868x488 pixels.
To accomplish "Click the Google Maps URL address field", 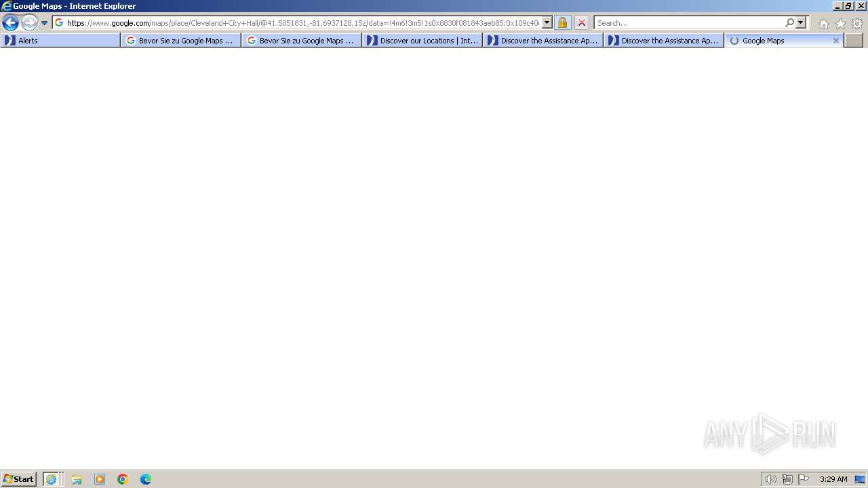I will (302, 23).
